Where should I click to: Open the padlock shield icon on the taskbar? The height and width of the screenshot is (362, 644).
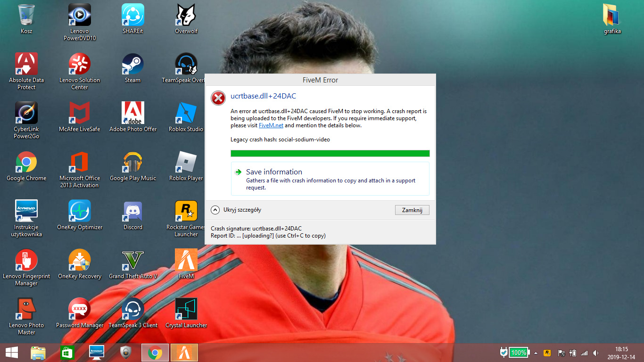[125, 353]
